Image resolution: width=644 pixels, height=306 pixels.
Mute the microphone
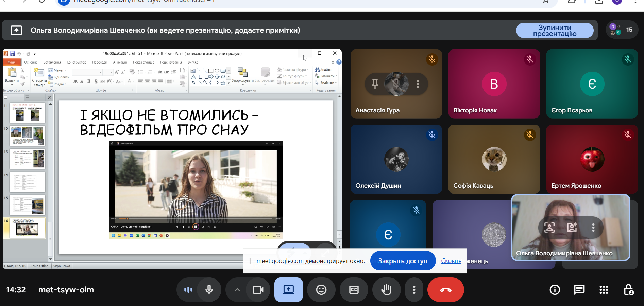pos(209,290)
